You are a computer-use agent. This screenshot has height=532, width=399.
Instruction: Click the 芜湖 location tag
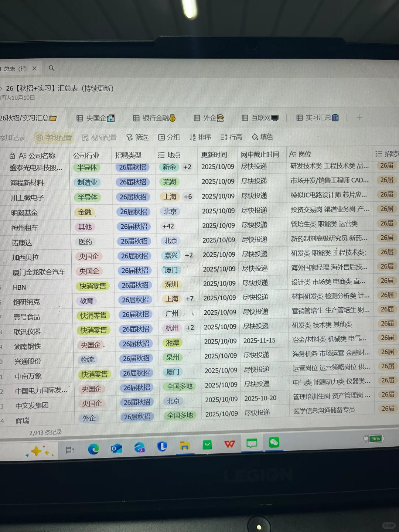170,182
